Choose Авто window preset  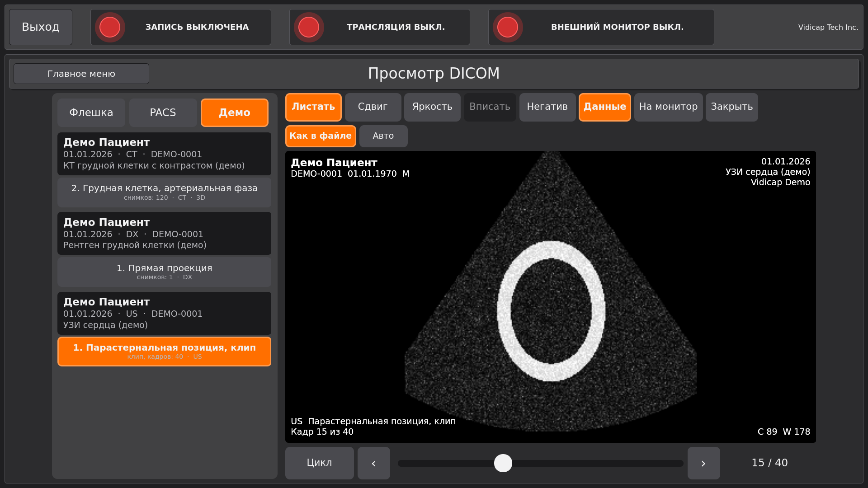tap(383, 136)
